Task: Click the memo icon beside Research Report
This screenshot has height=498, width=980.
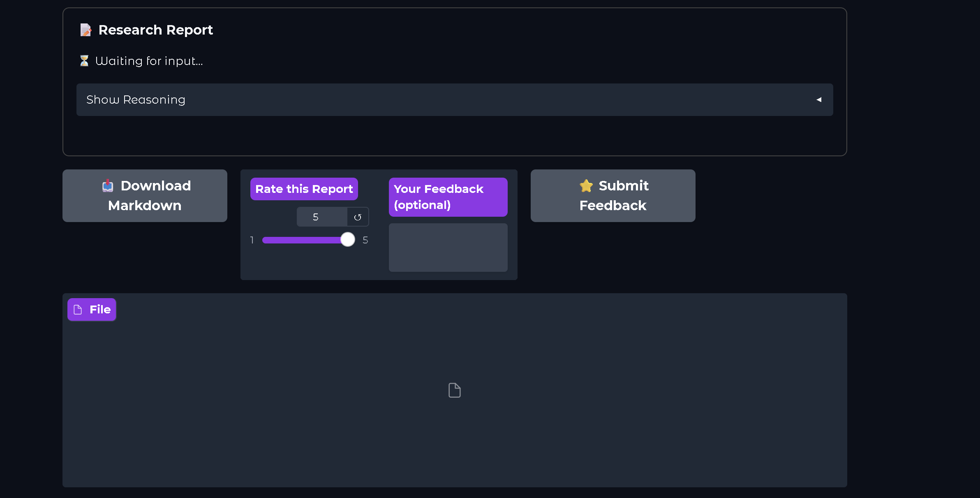Action: 86,30
